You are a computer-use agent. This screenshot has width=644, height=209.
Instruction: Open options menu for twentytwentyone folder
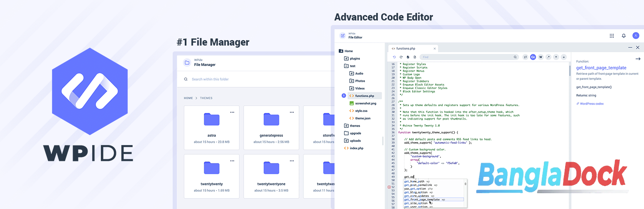[292, 161]
